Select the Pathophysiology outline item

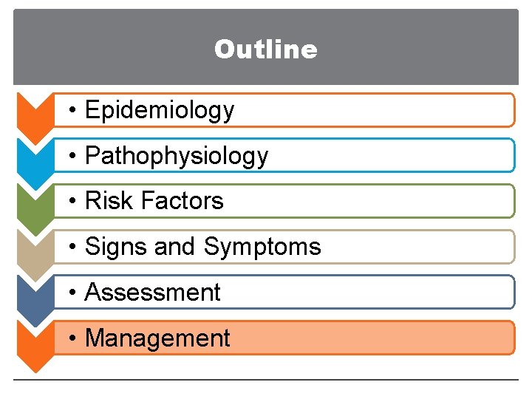177,156
